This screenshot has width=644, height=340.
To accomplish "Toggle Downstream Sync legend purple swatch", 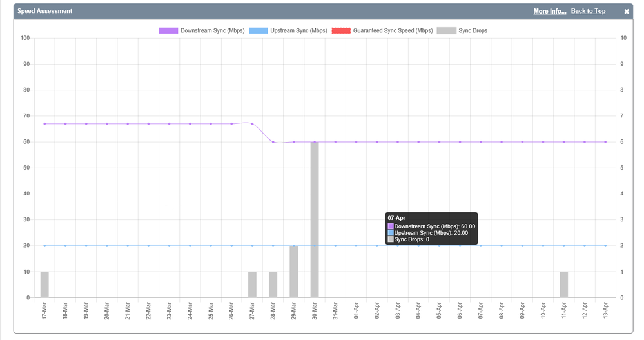I will click(168, 30).
